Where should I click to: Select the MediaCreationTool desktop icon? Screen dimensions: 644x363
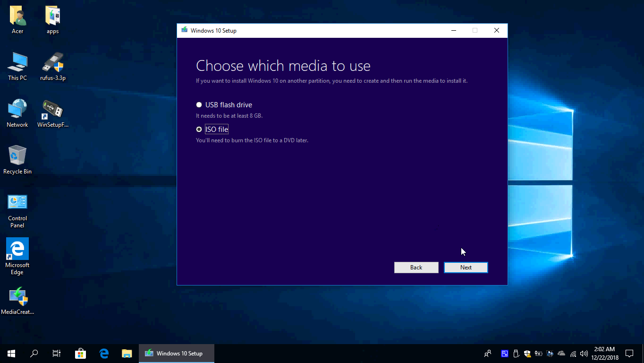pos(17,301)
